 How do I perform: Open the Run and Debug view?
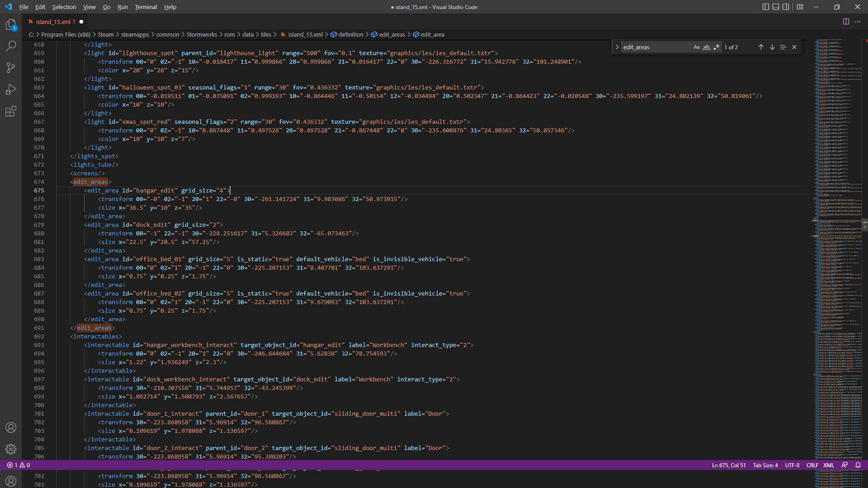[x=11, y=89]
